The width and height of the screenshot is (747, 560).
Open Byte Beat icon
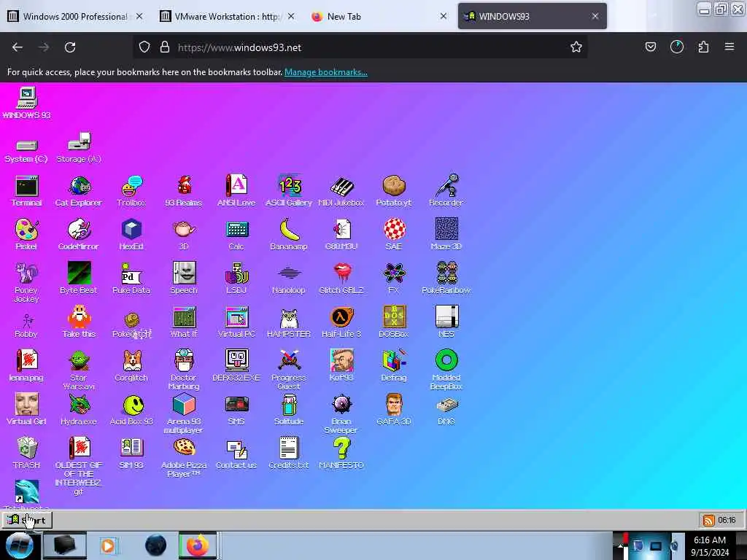tap(79, 278)
